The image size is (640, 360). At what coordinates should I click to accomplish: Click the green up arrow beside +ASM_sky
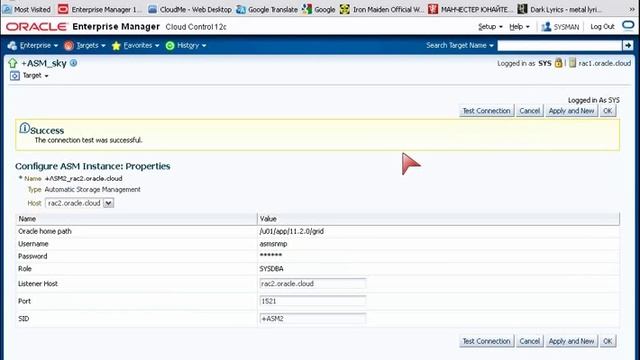coord(13,63)
